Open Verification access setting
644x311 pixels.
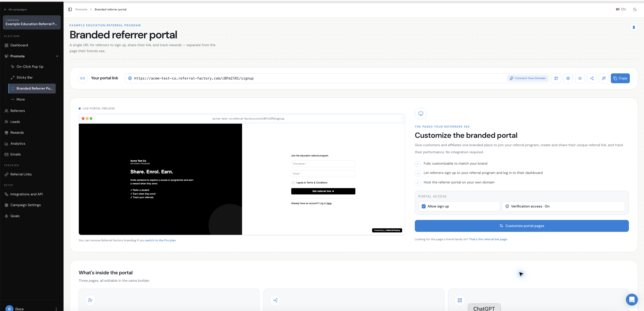tap(563, 206)
